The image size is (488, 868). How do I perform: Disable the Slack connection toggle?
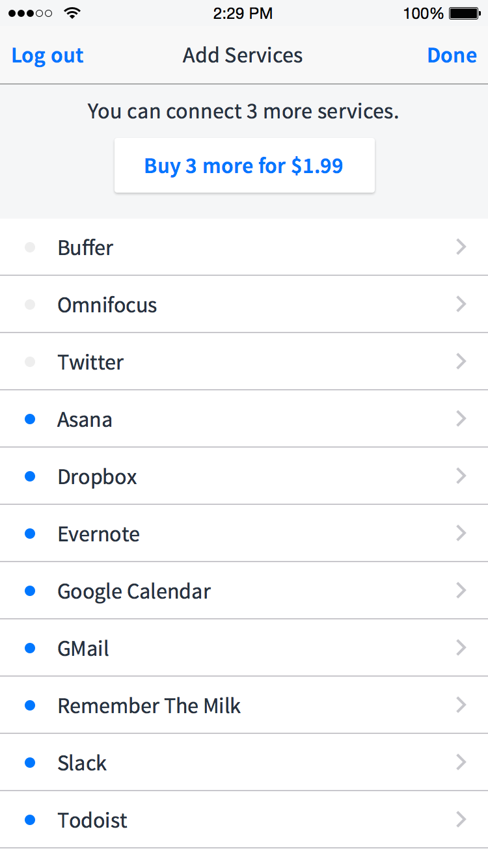30,762
